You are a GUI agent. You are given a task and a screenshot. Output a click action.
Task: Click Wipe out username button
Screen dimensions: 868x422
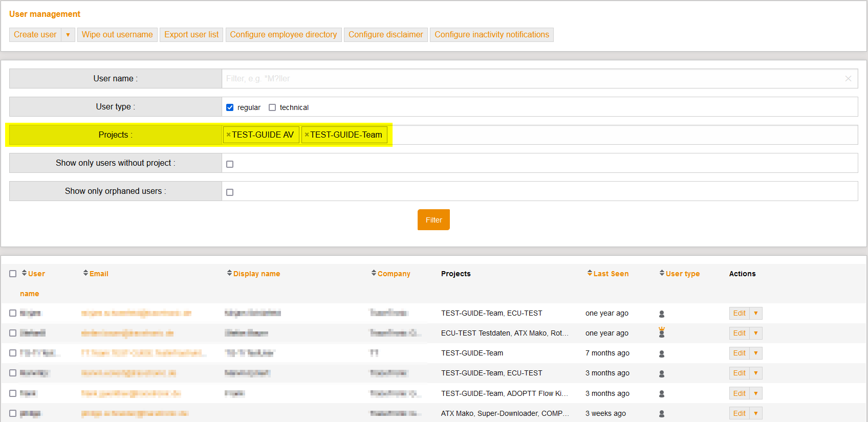pyautogui.click(x=117, y=35)
